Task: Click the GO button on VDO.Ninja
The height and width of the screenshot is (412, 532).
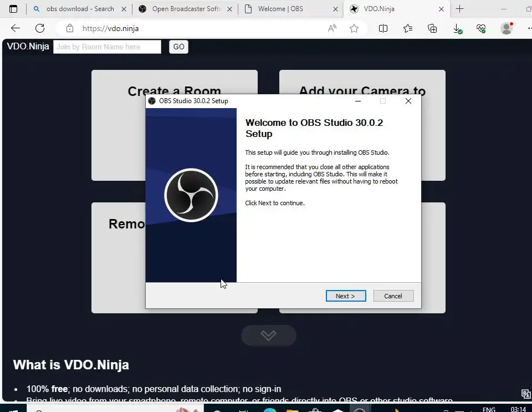Action: [179, 47]
